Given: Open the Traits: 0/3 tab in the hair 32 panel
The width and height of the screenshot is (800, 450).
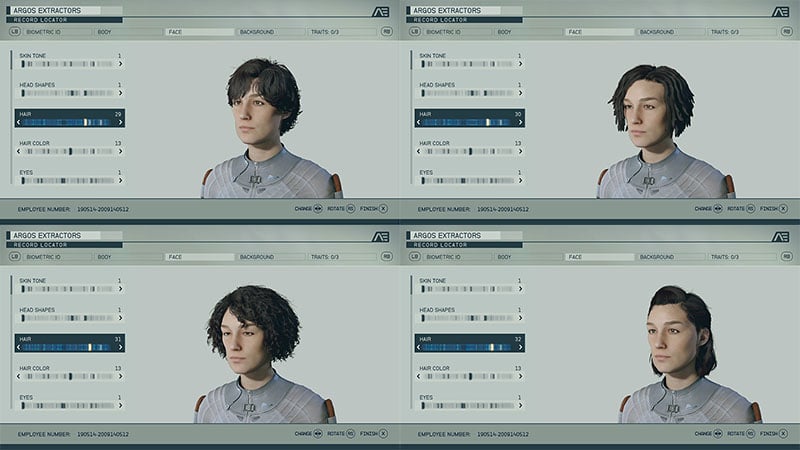Looking at the screenshot, I should (x=742, y=257).
